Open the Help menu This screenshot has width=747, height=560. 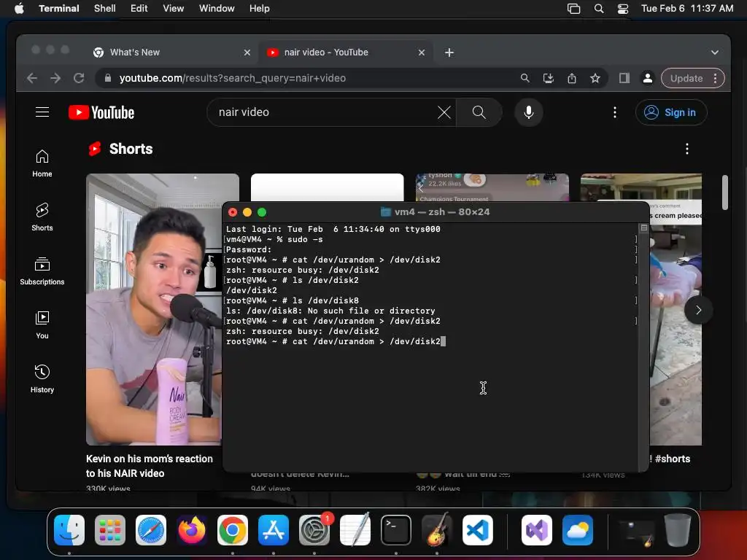coord(259,8)
